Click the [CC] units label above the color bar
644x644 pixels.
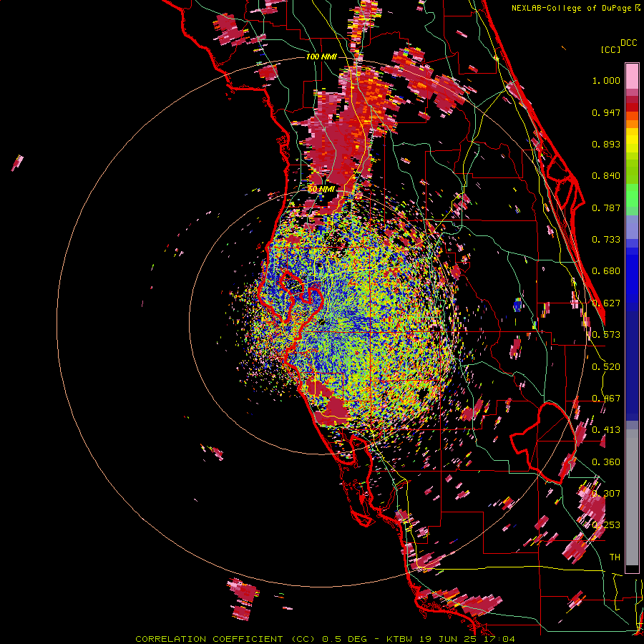coord(610,49)
